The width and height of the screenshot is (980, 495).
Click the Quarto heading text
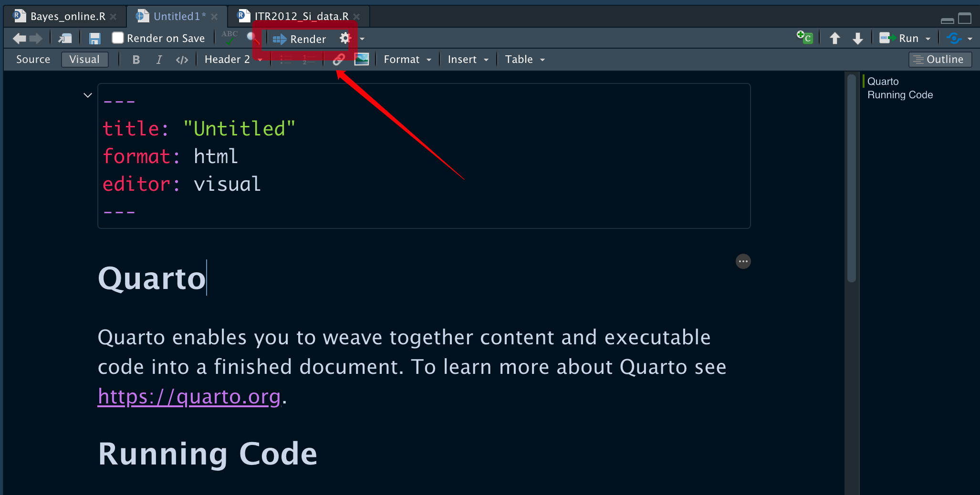click(x=152, y=278)
